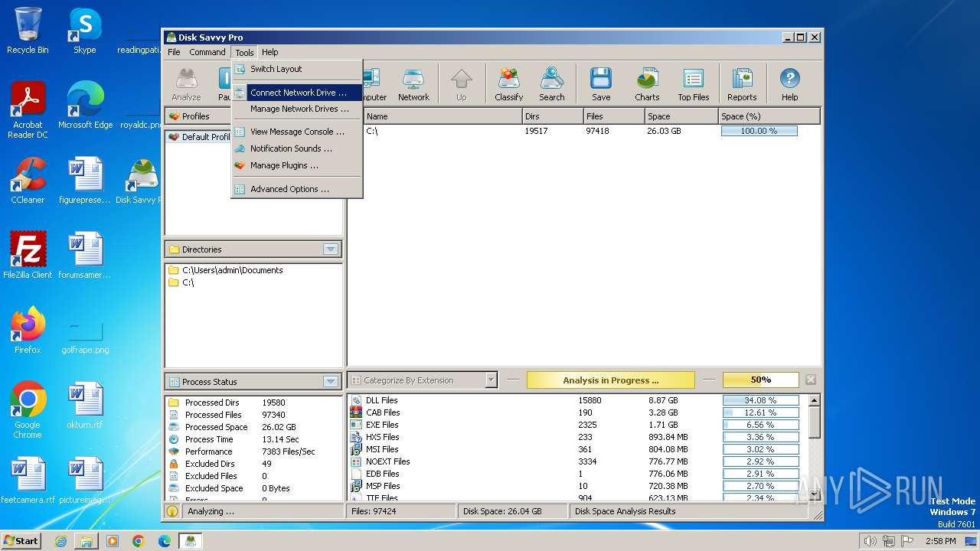Open the Help menu

point(269,52)
